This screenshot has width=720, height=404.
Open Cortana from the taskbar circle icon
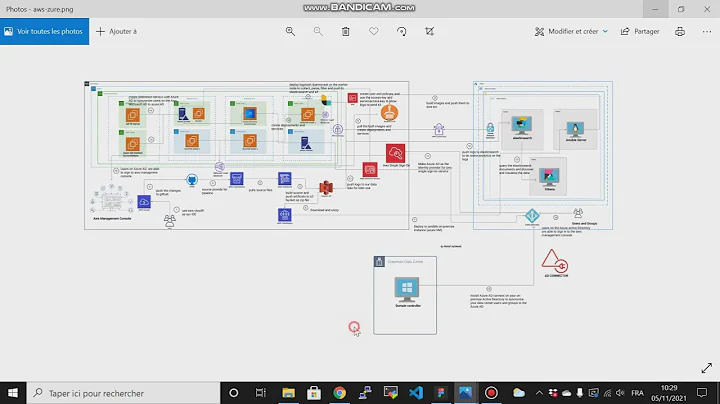point(234,393)
